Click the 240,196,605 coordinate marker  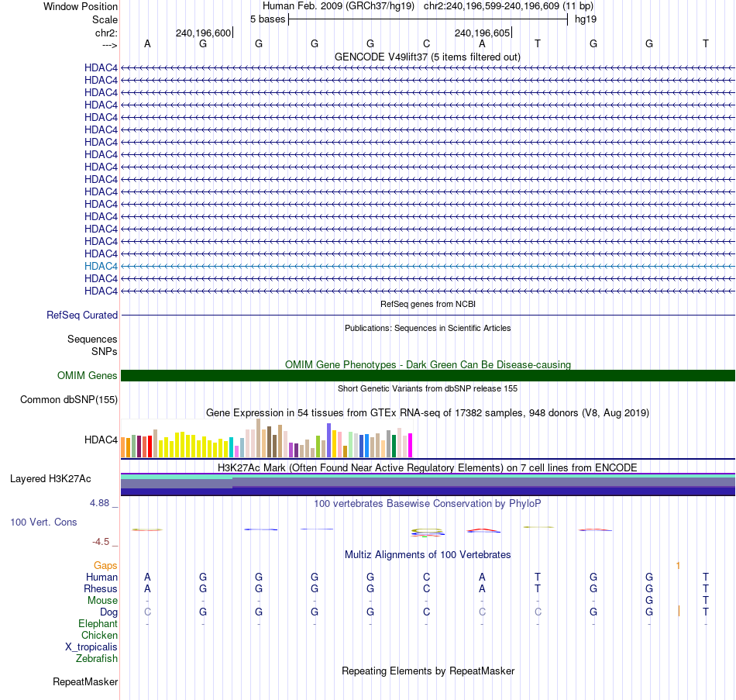(482, 33)
